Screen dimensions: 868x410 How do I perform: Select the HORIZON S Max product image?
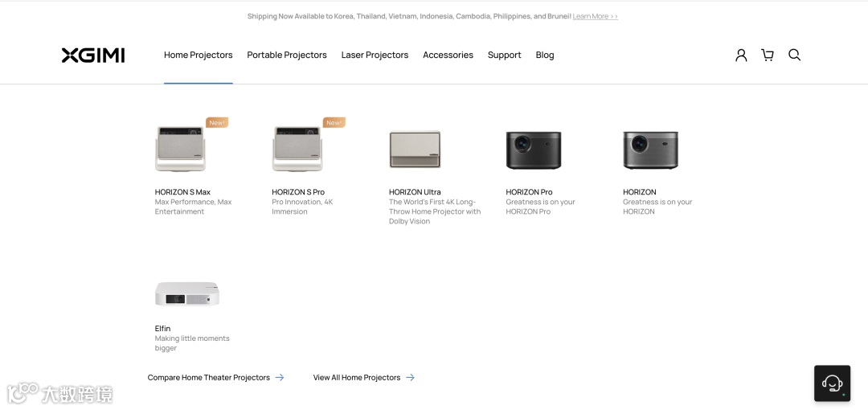pos(181,149)
